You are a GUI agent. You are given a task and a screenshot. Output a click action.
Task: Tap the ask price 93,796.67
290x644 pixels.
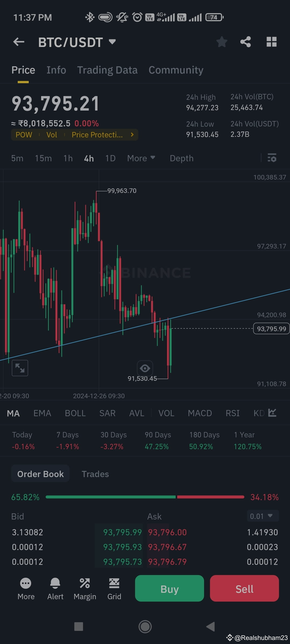point(167,547)
